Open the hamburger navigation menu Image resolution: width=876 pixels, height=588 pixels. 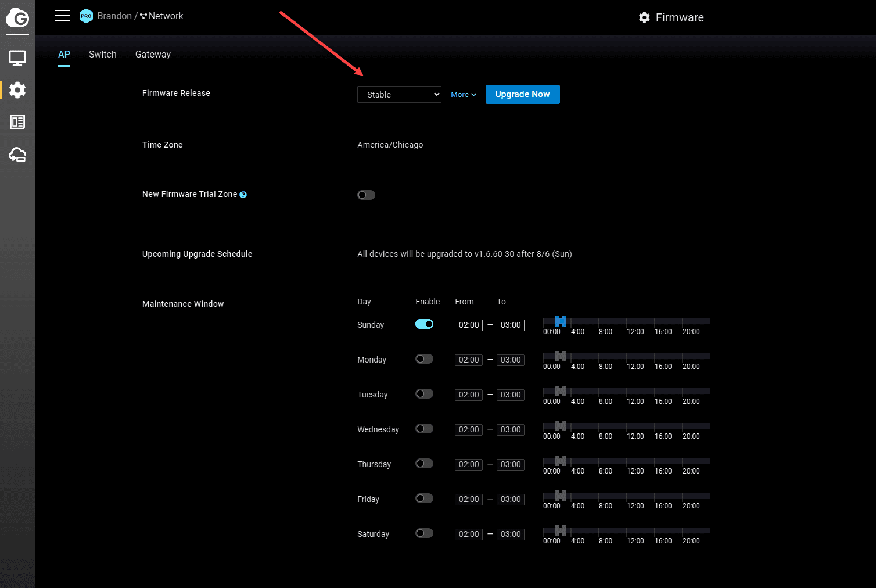62,16
